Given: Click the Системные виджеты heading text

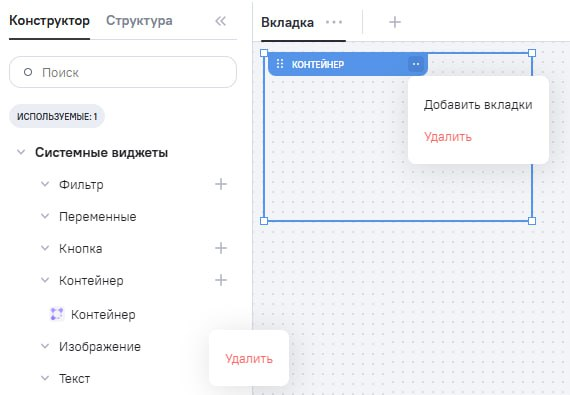Looking at the screenshot, I should click(101, 152).
